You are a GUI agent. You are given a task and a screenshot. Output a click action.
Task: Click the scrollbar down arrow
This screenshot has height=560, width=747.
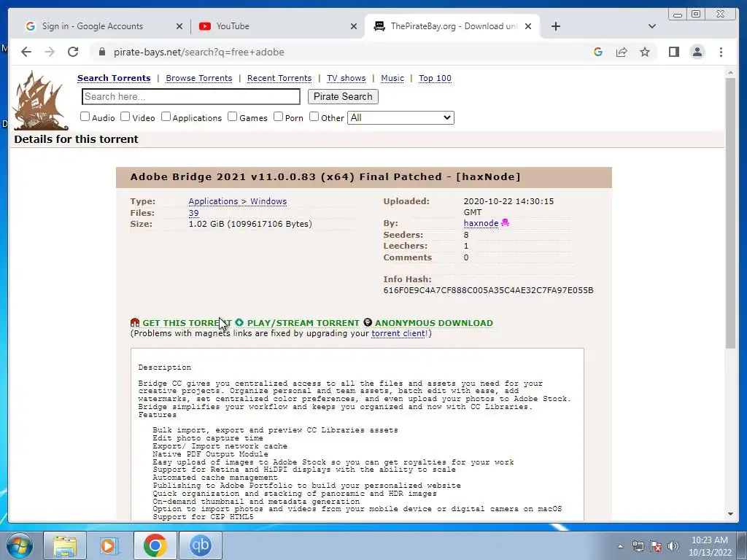(730, 514)
